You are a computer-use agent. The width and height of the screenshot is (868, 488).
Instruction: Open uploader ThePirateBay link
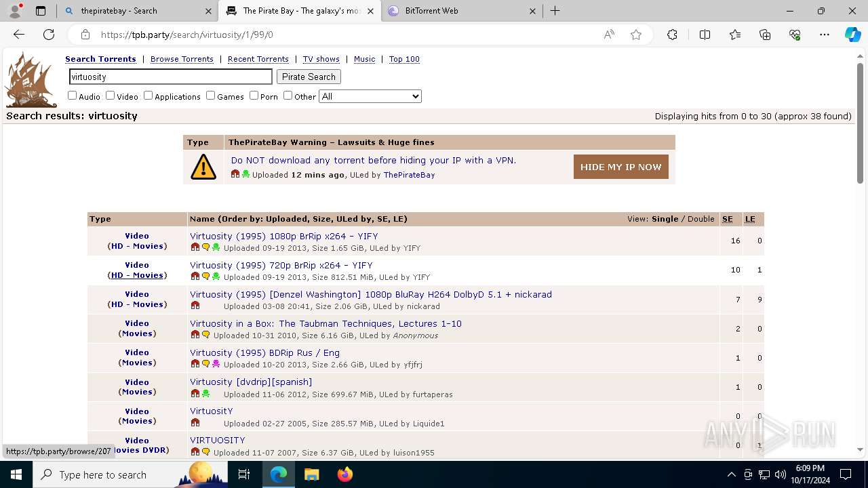409,175
